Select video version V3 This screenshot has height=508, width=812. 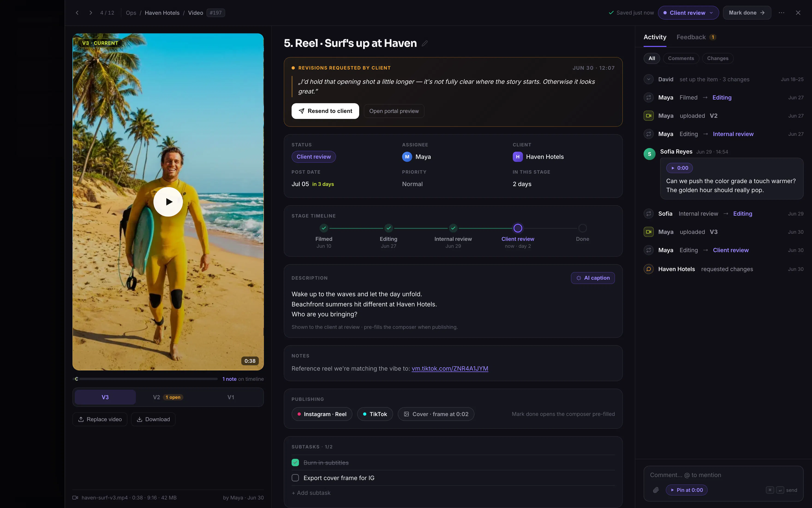pos(105,397)
